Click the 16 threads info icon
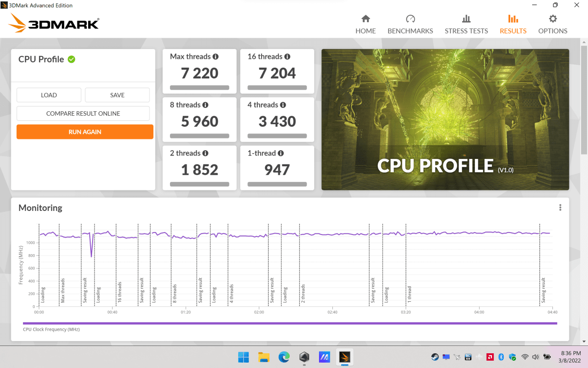Screen dimensions: 588x368 [287, 56]
